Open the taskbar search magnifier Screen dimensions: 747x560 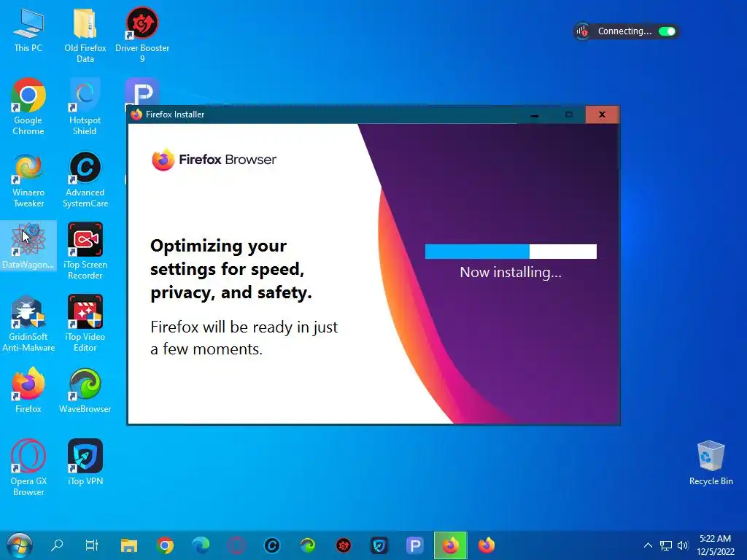coord(57,545)
